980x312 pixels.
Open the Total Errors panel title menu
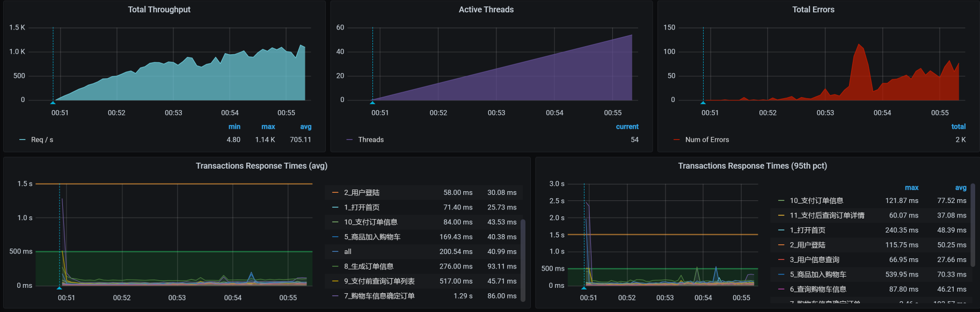(x=813, y=10)
